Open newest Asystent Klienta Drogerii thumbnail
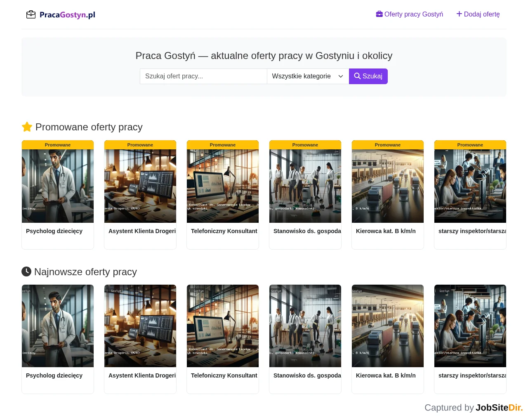528x420 pixels. click(x=140, y=326)
